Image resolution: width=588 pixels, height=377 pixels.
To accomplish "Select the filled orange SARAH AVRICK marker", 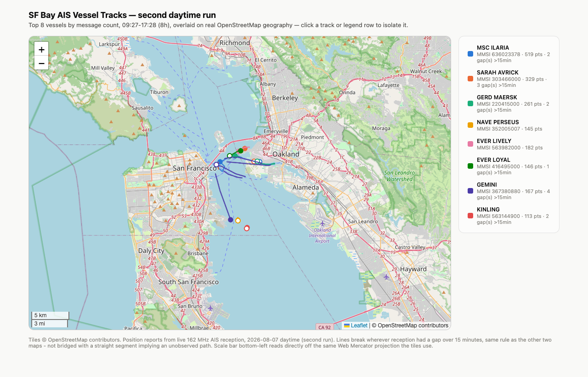I will click(245, 149).
